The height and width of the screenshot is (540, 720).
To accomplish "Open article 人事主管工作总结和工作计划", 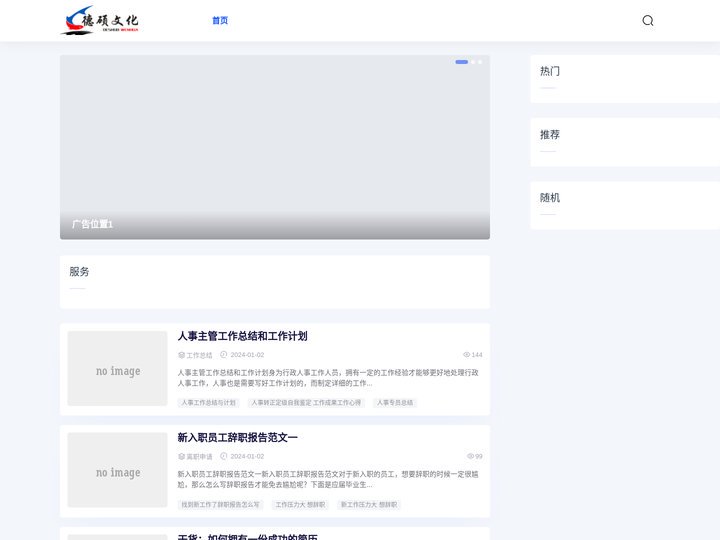I will coord(242,336).
